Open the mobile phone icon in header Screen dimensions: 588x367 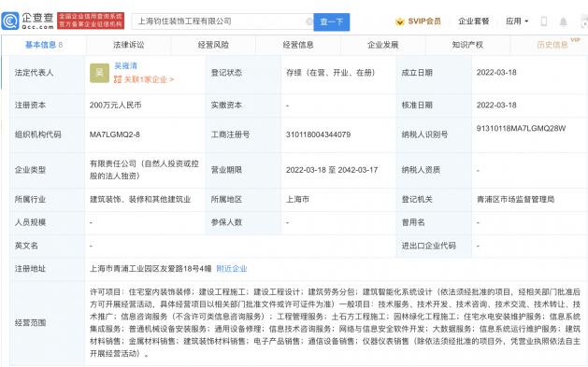point(543,21)
